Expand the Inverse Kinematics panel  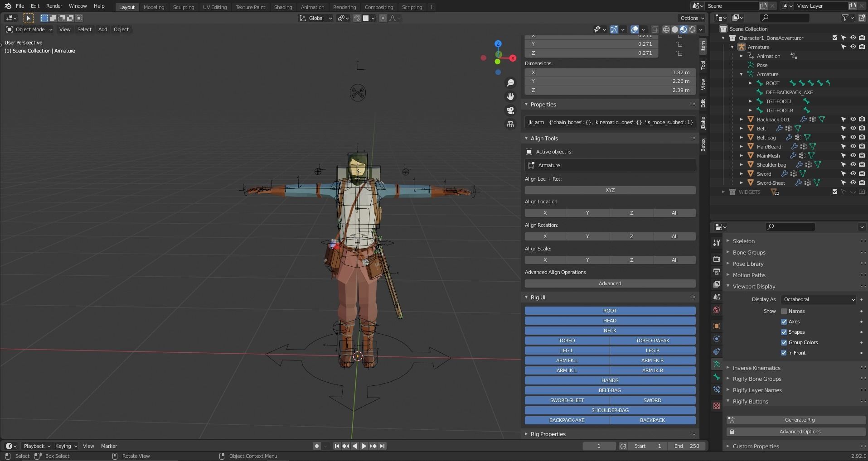click(756, 368)
